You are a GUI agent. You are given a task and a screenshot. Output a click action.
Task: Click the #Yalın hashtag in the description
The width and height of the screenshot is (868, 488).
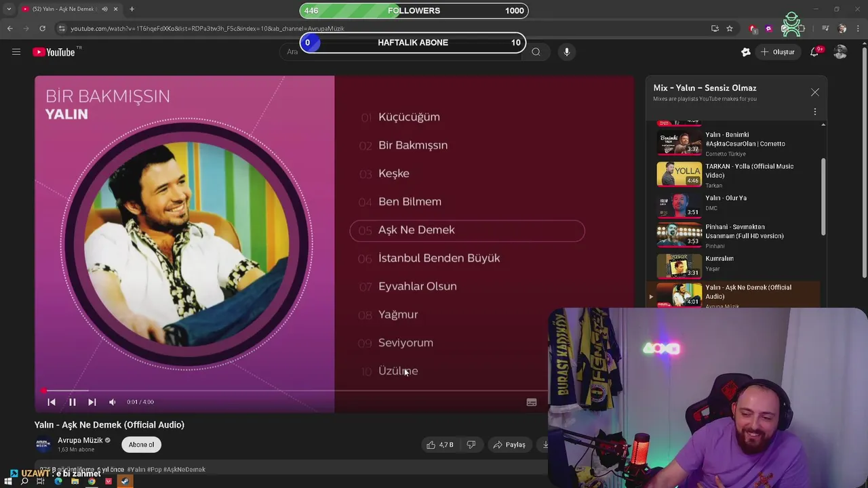coord(136,469)
